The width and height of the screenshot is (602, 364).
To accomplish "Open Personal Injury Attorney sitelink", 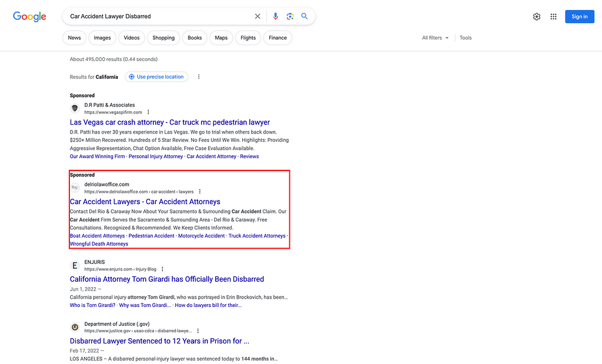I will tap(155, 156).
